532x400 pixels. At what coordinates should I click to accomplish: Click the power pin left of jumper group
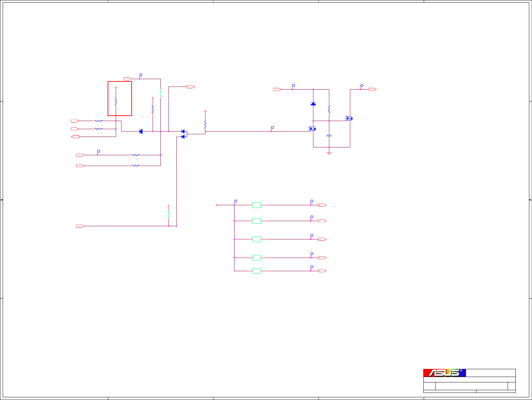click(x=217, y=205)
